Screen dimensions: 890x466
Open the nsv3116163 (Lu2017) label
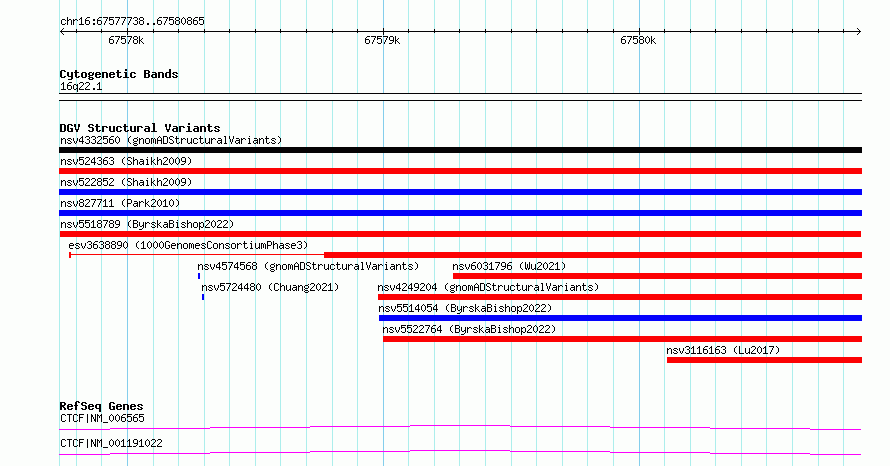pyautogui.click(x=723, y=350)
